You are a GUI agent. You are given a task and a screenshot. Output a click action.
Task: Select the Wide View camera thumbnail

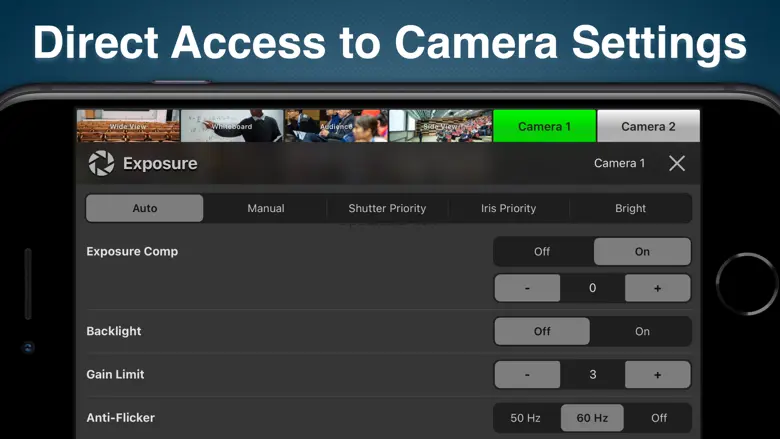pos(128,126)
